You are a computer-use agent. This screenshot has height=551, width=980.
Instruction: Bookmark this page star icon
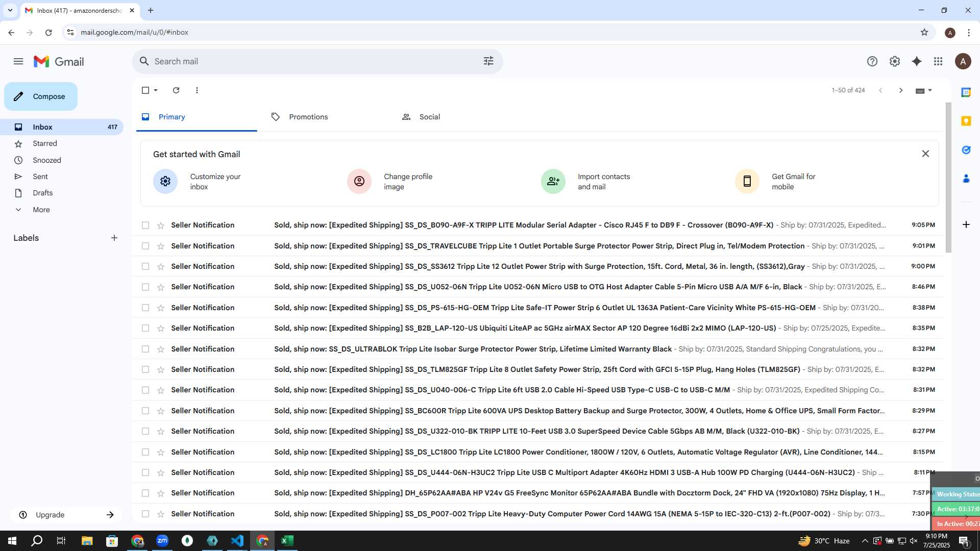[x=924, y=32]
